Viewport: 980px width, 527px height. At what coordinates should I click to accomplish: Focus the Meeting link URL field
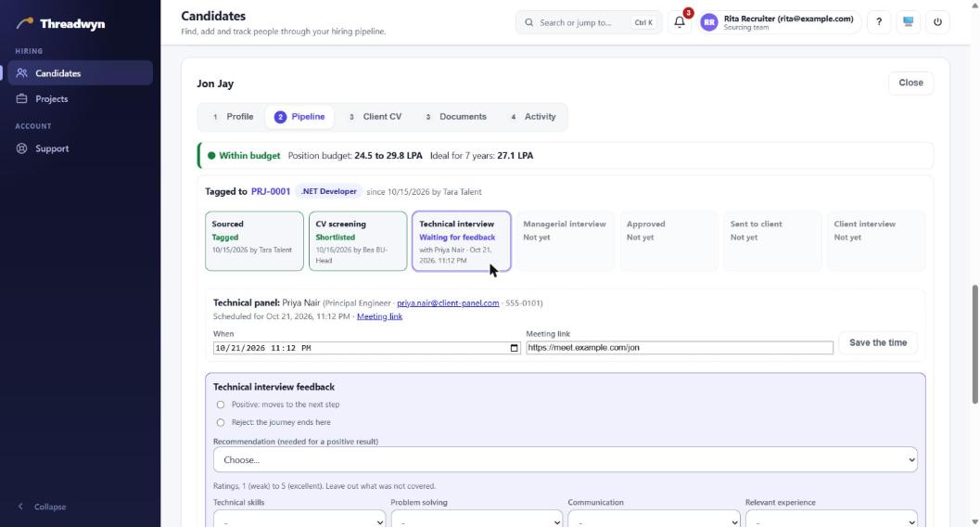(x=680, y=348)
